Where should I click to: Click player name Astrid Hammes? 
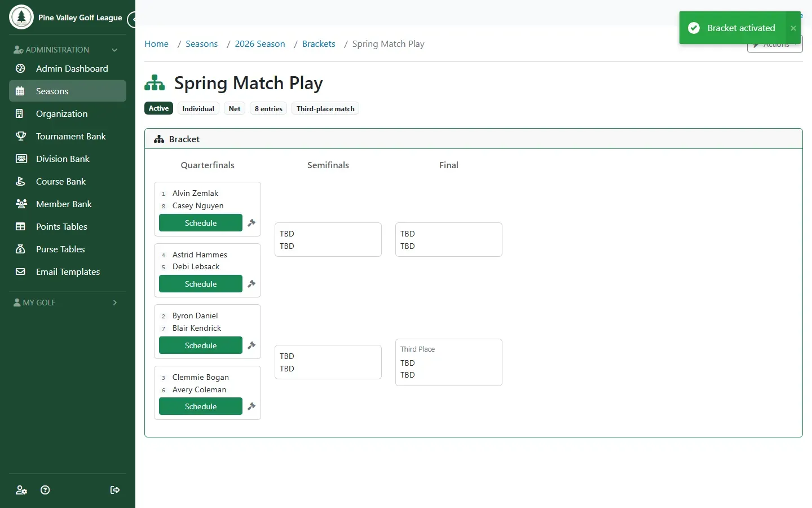coord(200,255)
